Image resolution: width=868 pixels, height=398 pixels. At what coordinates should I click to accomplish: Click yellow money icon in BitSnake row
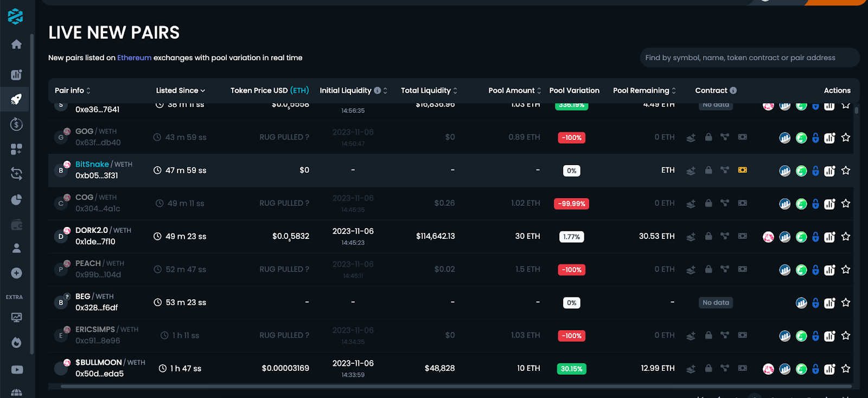[x=743, y=170]
